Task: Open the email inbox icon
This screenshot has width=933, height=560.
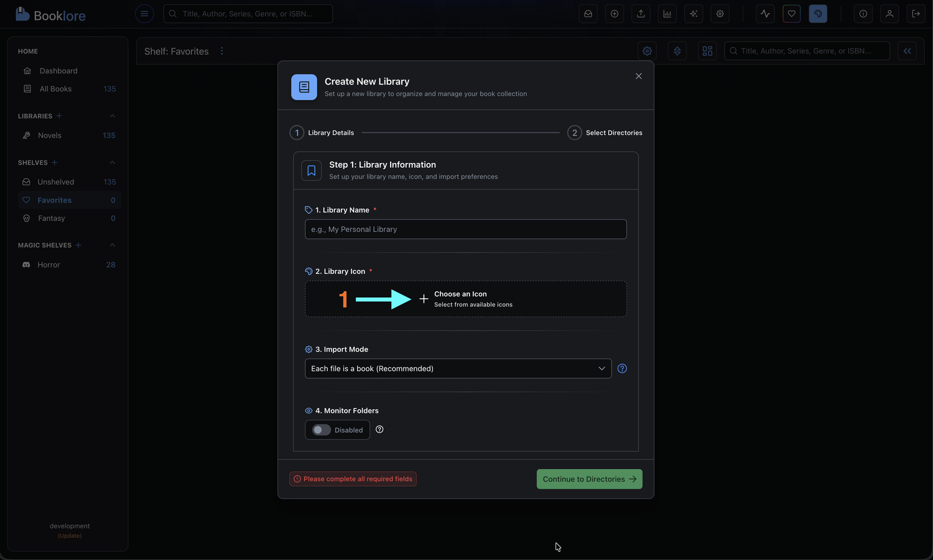Action: click(x=588, y=13)
